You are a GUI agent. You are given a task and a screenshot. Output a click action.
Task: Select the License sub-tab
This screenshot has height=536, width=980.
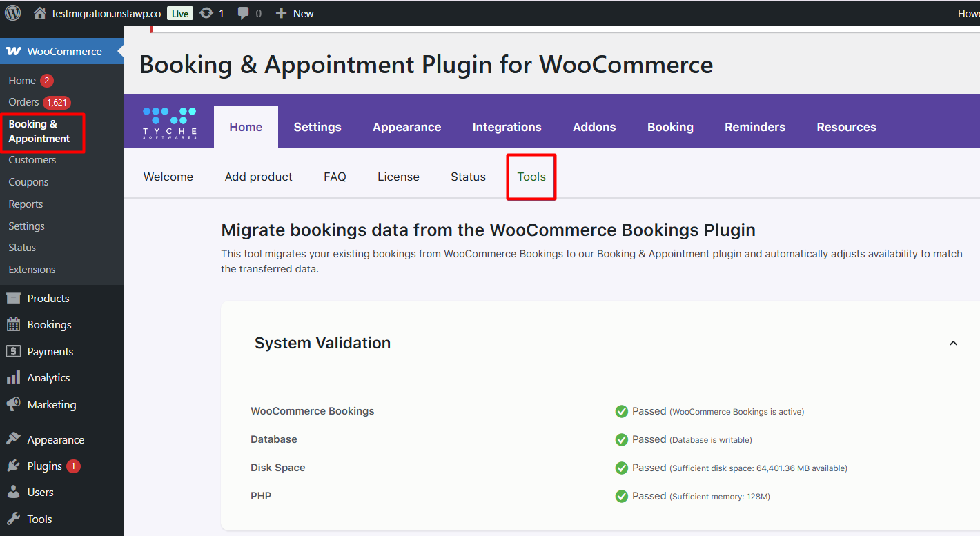[398, 177]
